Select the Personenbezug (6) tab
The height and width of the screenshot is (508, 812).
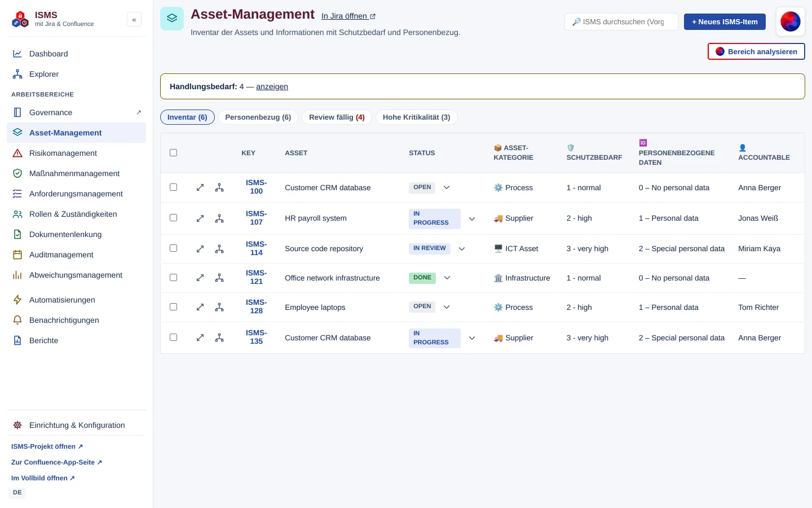coord(258,117)
